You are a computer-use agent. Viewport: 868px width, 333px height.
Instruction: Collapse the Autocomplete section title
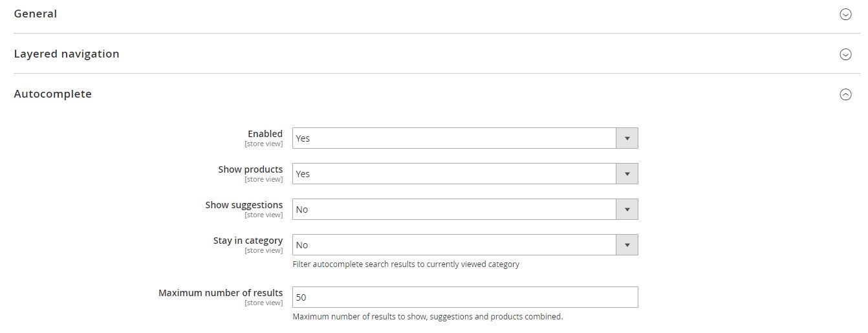[x=53, y=94]
